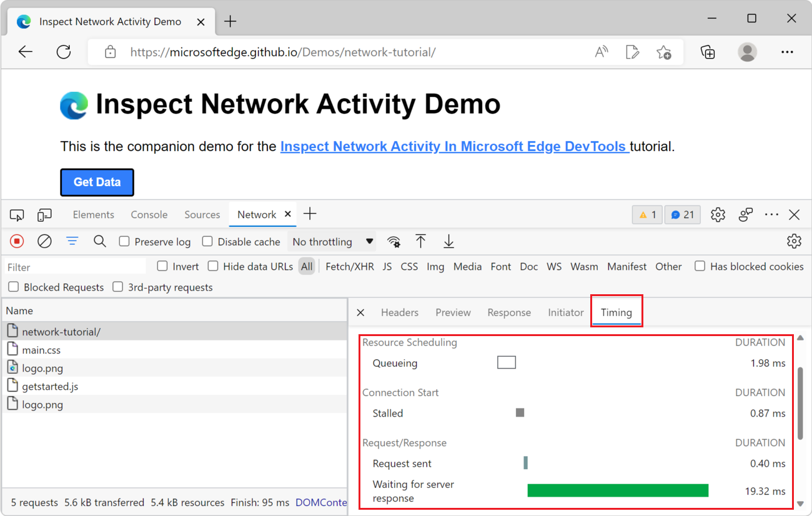Show the 1 warning badge
The width and height of the screenshot is (812, 516).
click(648, 215)
